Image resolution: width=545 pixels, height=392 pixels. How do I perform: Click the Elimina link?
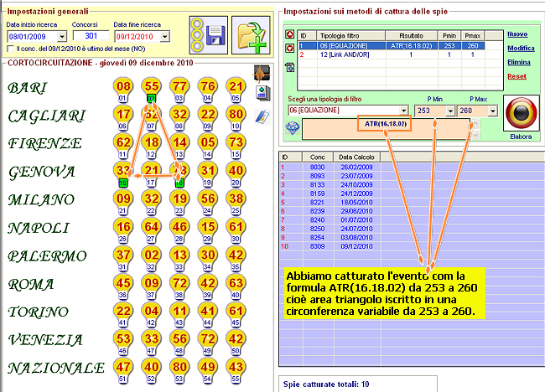click(x=519, y=63)
